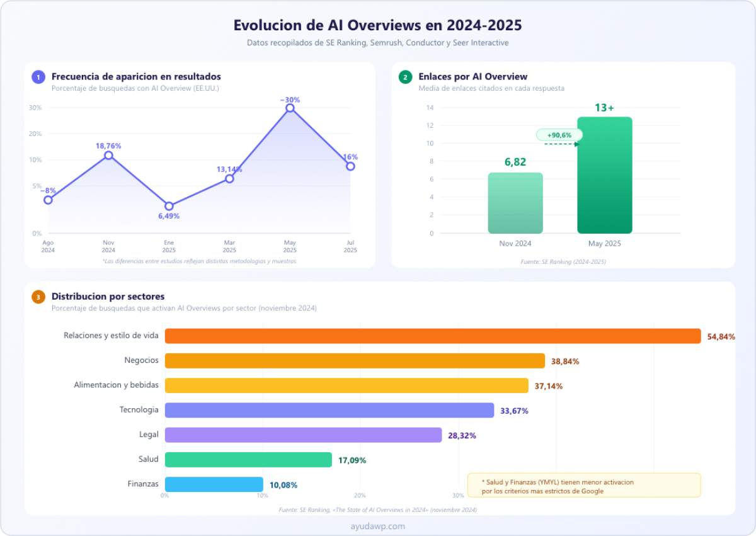Click the main title Evolucion de AI Overviews

tap(377, 25)
